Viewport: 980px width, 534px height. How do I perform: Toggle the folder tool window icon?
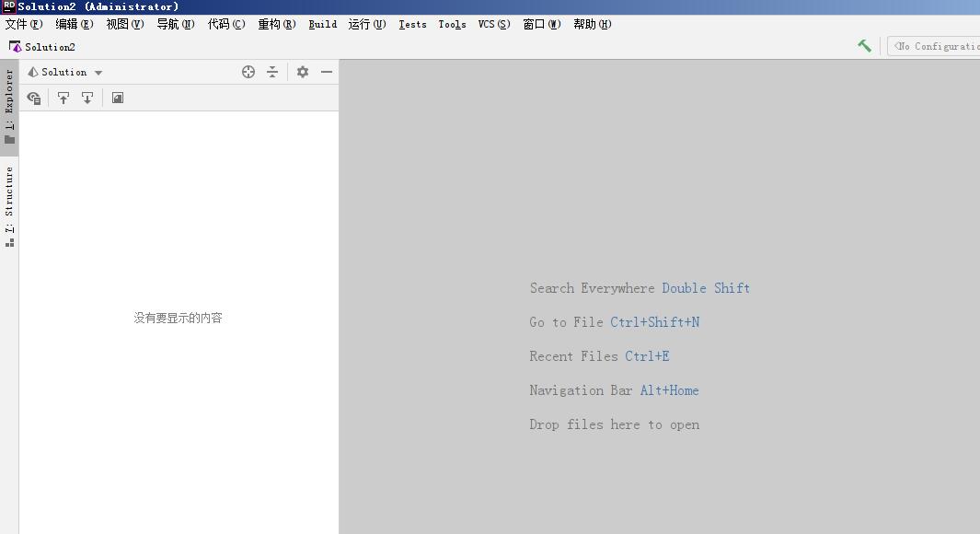tap(8, 140)
